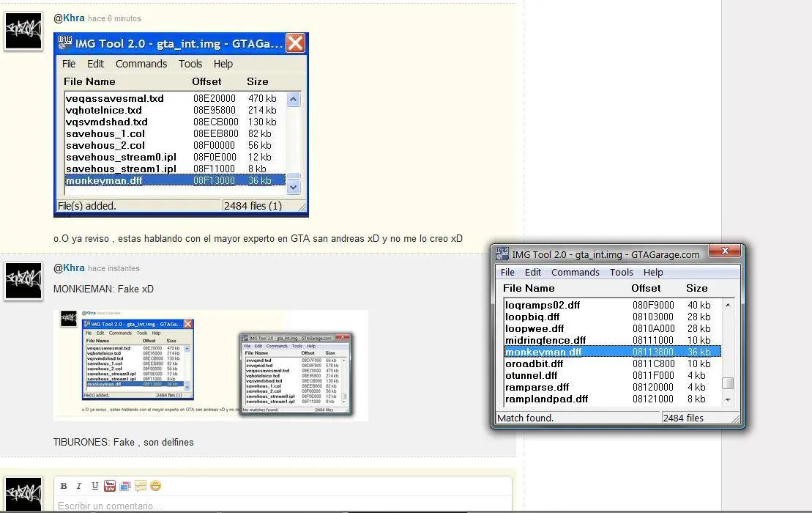Viewport: 812px width, 513px height.
Task: Click avatar next to the 'hace instantes' comment
Action: [x=23, y=281]
